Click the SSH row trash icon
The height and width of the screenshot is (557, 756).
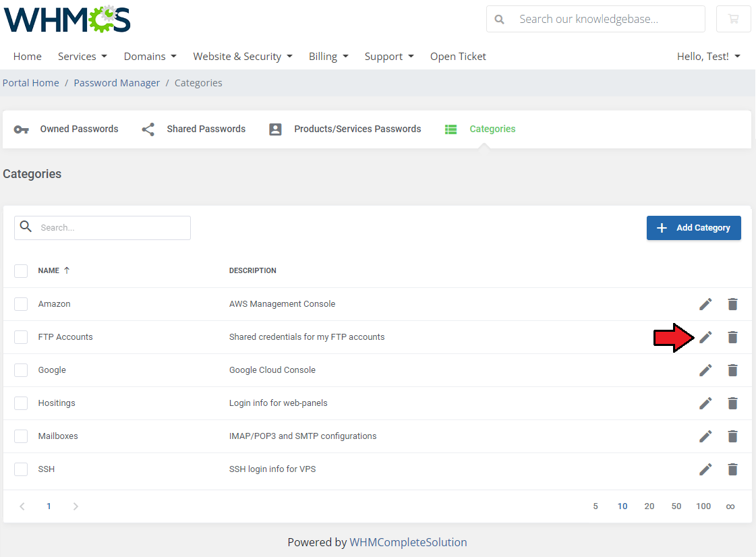tap(732, 469)
